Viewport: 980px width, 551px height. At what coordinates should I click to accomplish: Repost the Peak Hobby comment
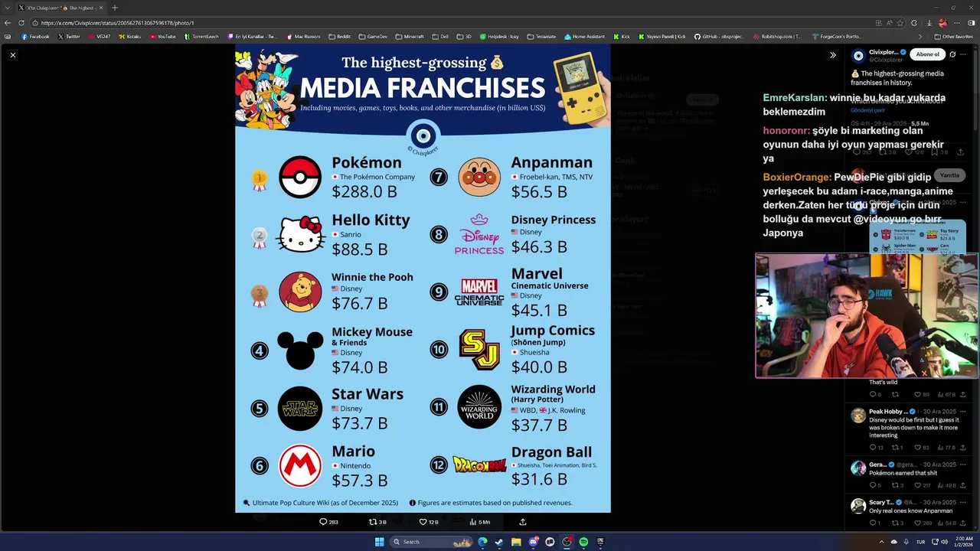click(895, 448)
